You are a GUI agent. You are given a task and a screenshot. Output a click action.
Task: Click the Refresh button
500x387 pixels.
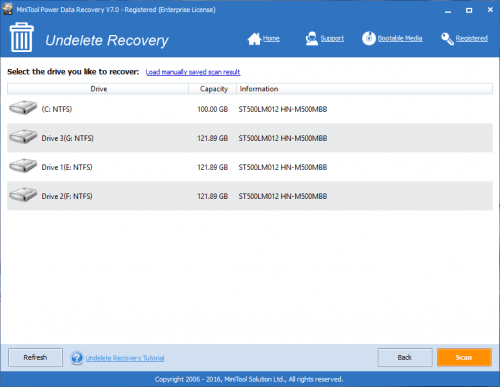click(35, 357)
